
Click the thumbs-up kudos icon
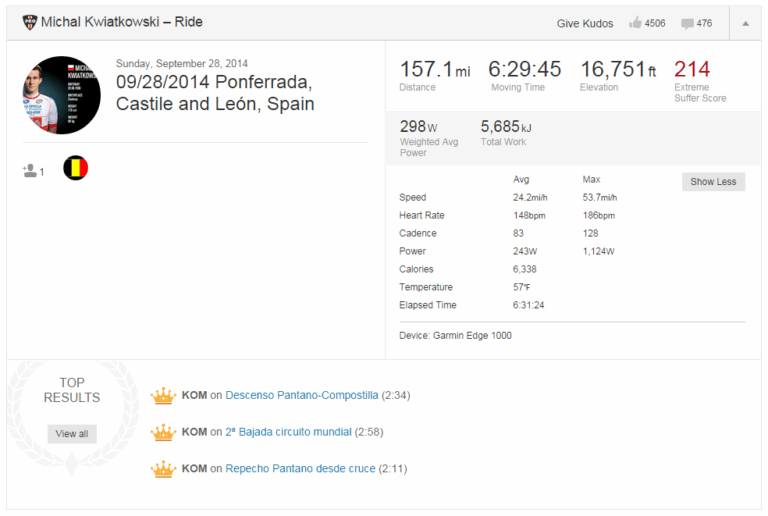tap(634, 23)
